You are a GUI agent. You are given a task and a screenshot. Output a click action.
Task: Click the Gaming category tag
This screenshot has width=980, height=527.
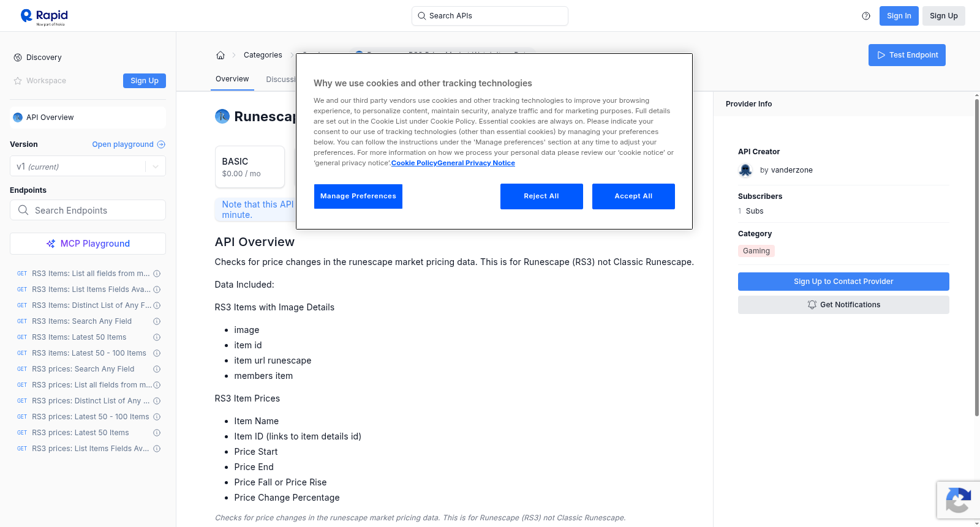click(x=756, y=251)
